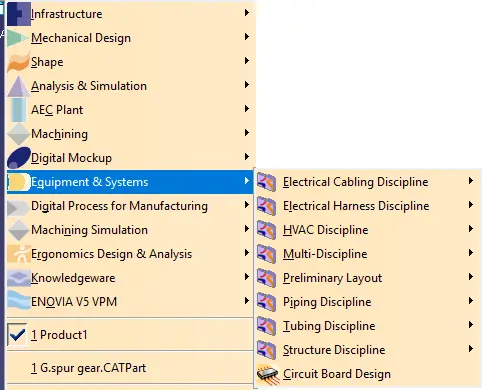The width and height of the screenshot is (482, 390).
Task: Click the Circuit Board Design chip icon
Action: point(267,374)
